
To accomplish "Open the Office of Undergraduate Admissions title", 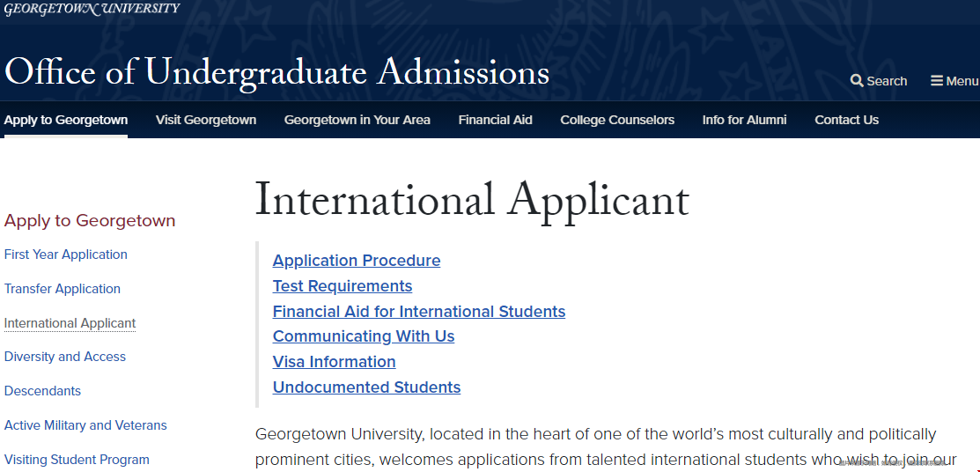I will 276,72.
